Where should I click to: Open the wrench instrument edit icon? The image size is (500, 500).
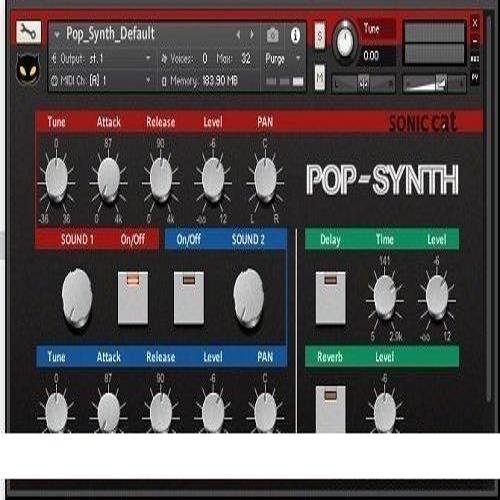click(x=29, y=32)
